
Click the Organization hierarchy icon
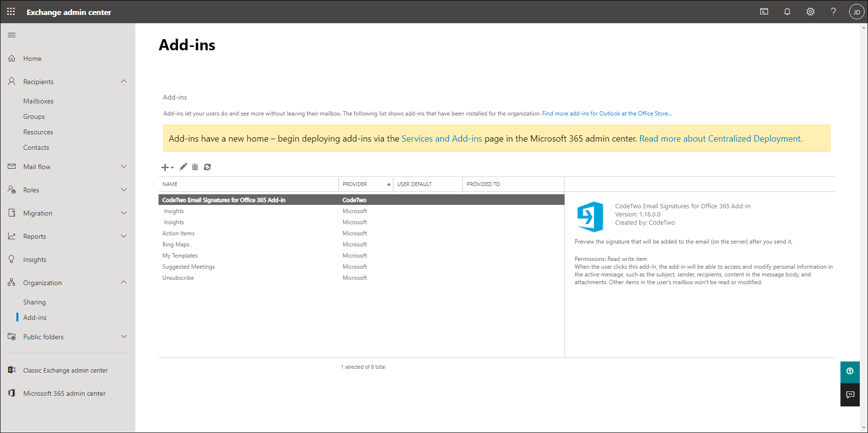click(x=12, y=282)
